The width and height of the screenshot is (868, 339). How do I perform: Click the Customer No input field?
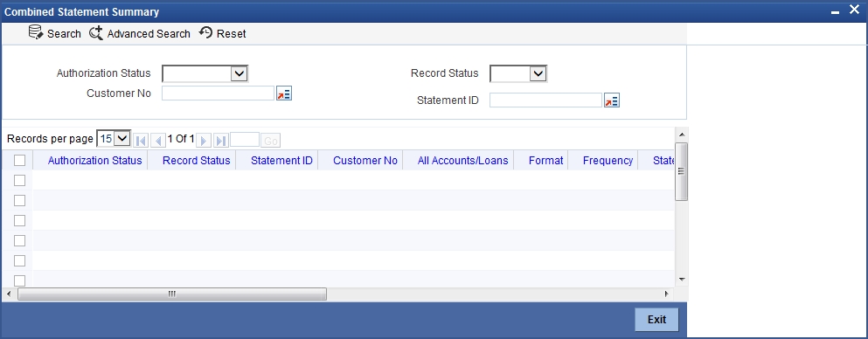click(x=219, y=93)
